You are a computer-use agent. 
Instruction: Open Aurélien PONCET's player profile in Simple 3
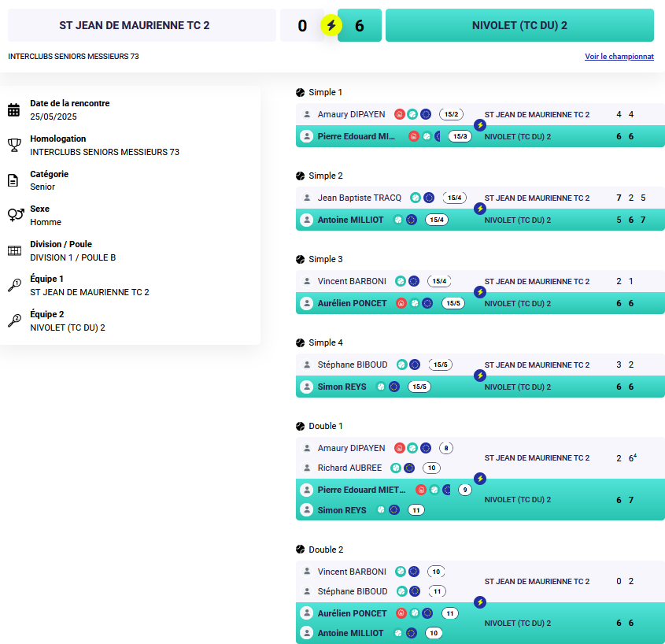point(352,303)
